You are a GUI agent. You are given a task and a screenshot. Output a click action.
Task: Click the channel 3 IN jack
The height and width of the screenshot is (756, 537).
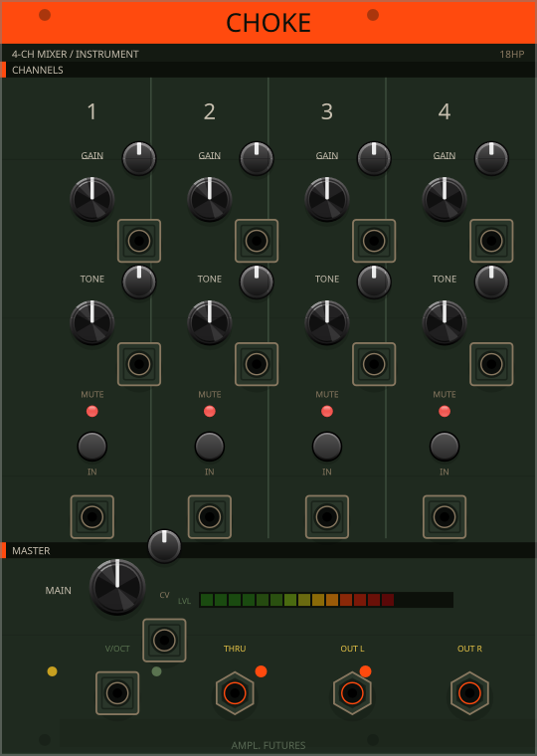327,517
